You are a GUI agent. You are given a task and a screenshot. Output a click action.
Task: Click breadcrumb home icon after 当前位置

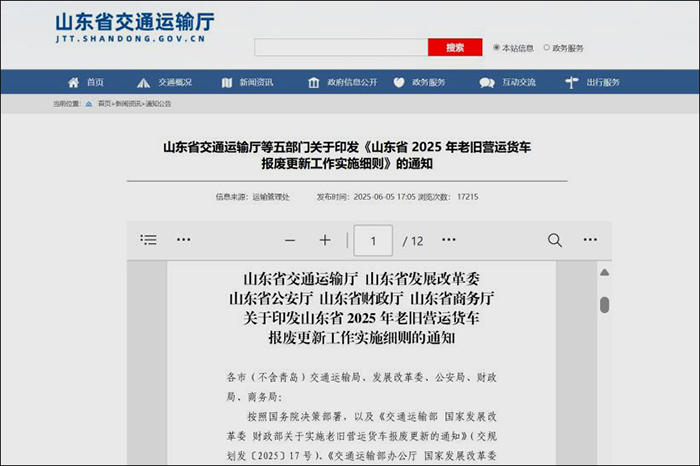[x=89, y=104]
